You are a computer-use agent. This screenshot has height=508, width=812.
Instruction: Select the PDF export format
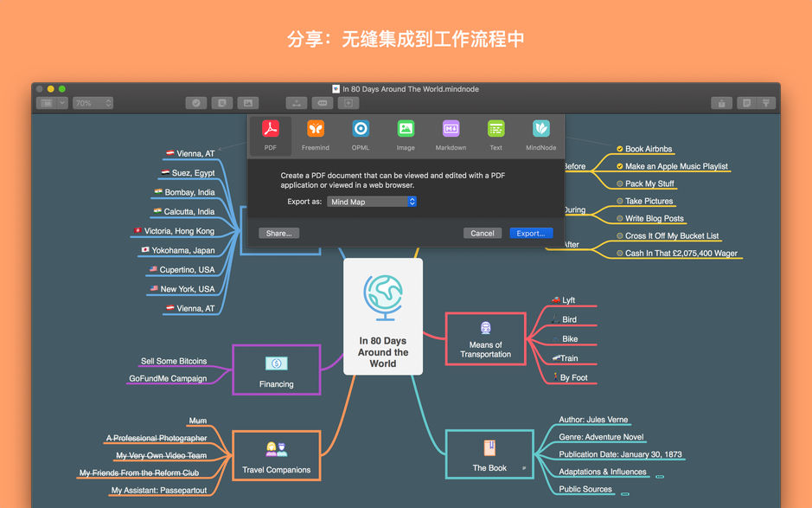271,136
